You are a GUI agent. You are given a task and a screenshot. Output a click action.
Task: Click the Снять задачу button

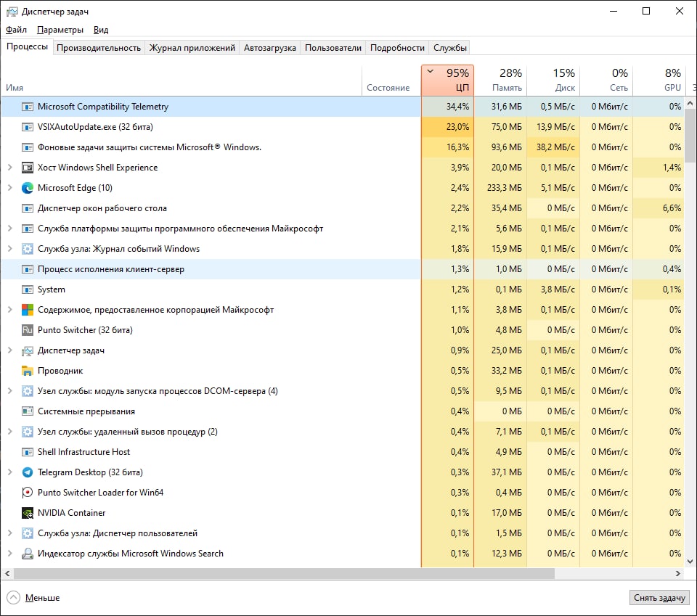659,598
